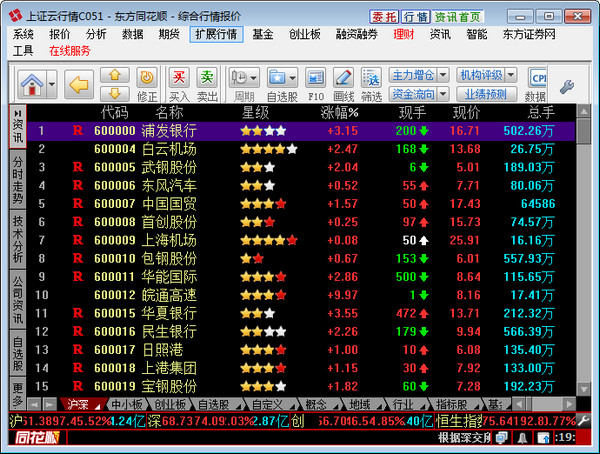This screenshot has width=600, height=454.
Task: Sort by the 涨幅% column header
Action: click(339, 111)
